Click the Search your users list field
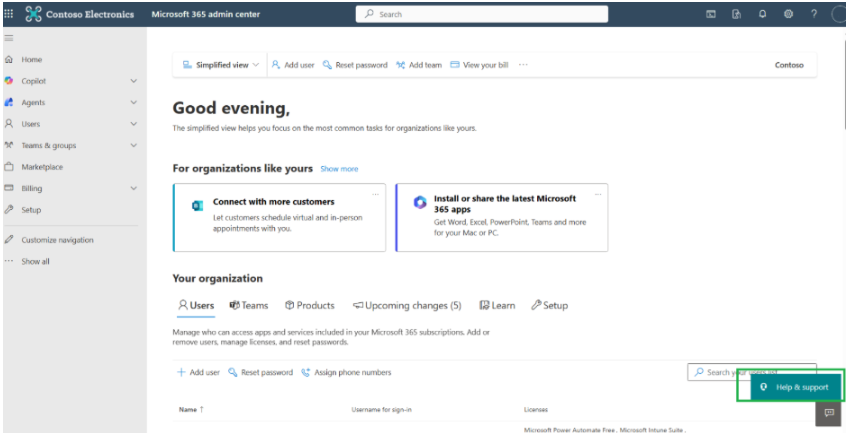This screenshot has height=433, width=846. click(752, 372)
